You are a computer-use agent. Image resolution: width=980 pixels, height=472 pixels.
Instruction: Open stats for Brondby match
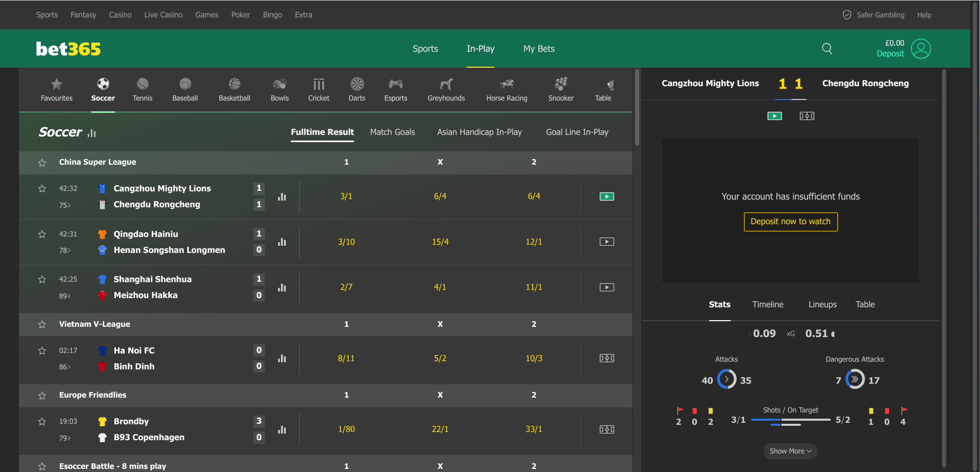[x=282, y=429]
